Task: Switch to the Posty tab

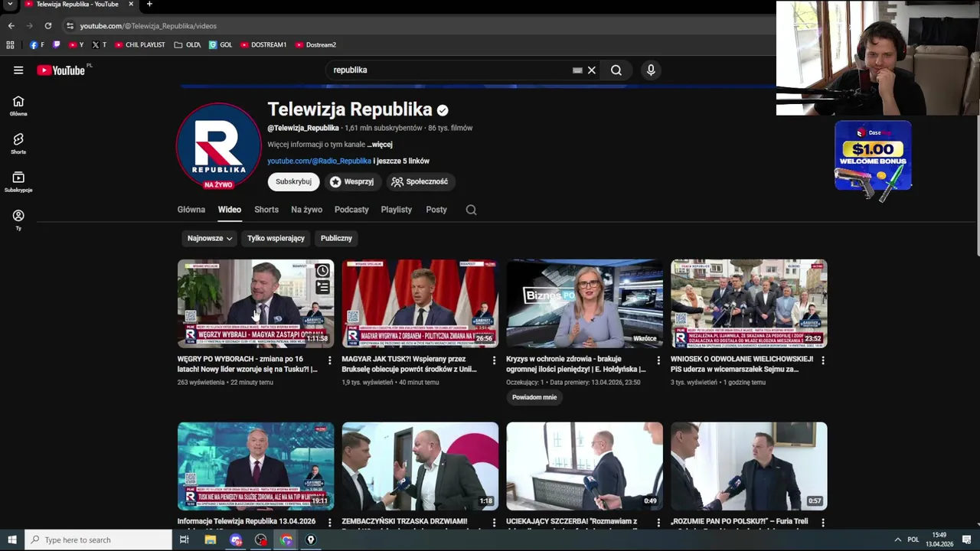Action: coord(436,210)
